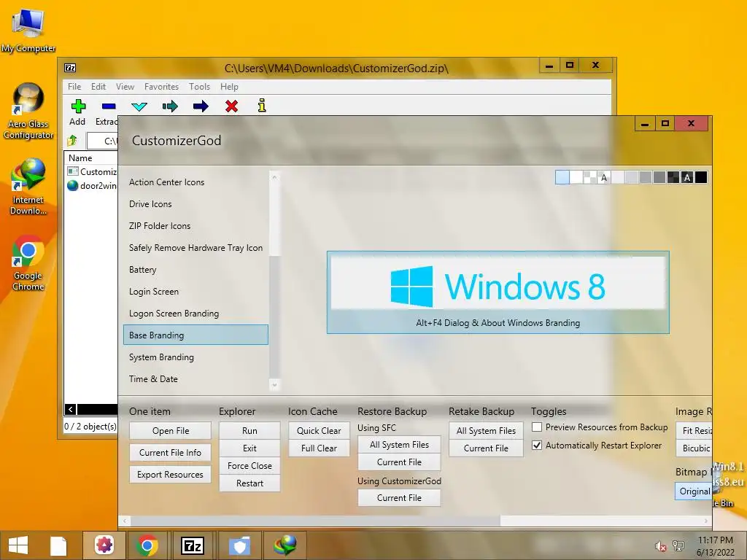Image resolution: width=747 pixels, height=560 pixels.
Task: Open the File menu in 7-Zip
Action: [74, 87]
